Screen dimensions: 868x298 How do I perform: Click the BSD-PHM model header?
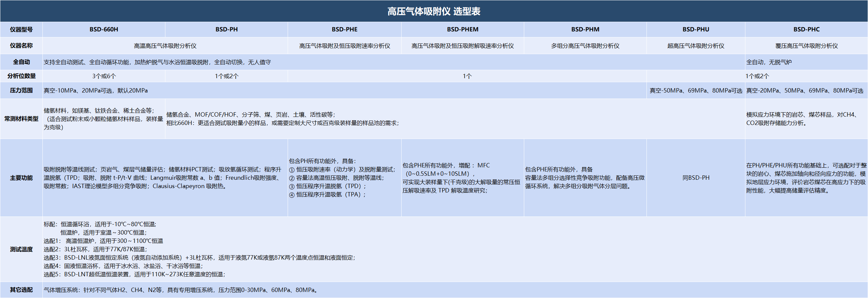(585, 29)
